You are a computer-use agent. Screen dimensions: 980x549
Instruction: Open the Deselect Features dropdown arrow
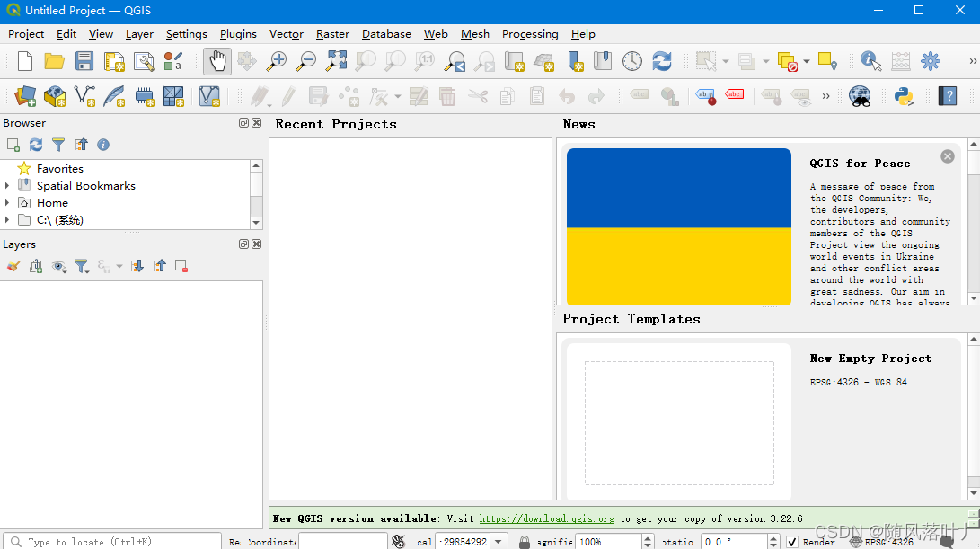[x=807, y=61]
